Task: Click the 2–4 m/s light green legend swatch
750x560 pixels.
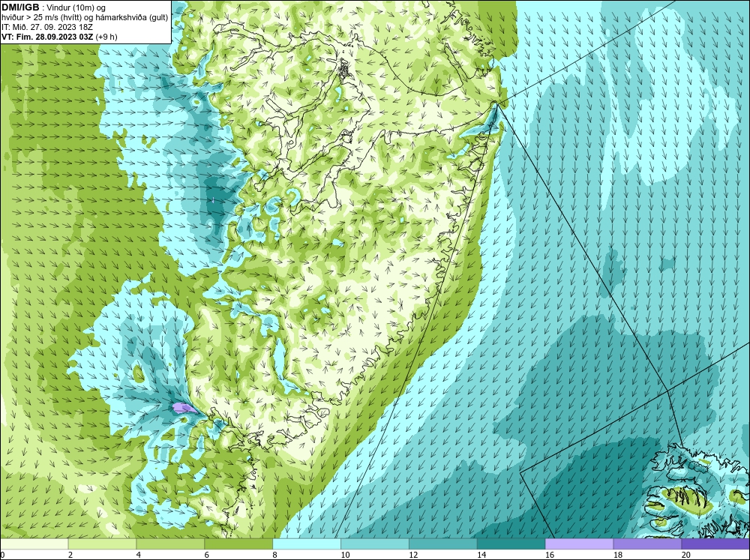Action: click(102, 544)
